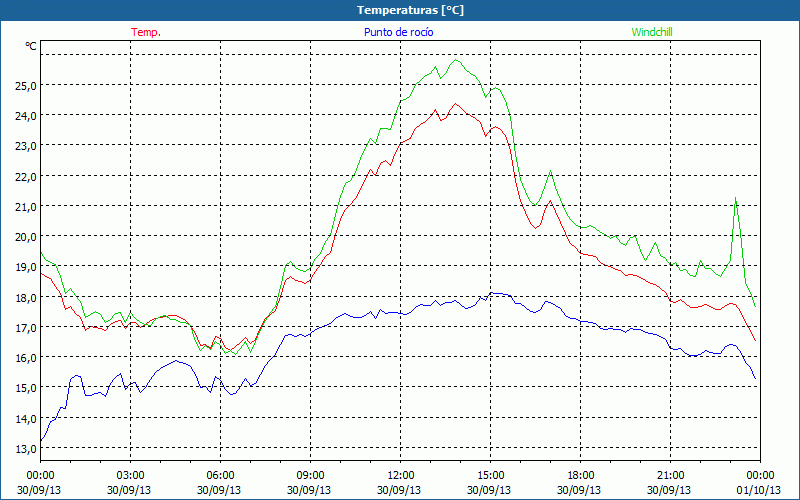Click the 25,0 y-axis value
Screen dimensions: 800x500
tap(26, 86)
